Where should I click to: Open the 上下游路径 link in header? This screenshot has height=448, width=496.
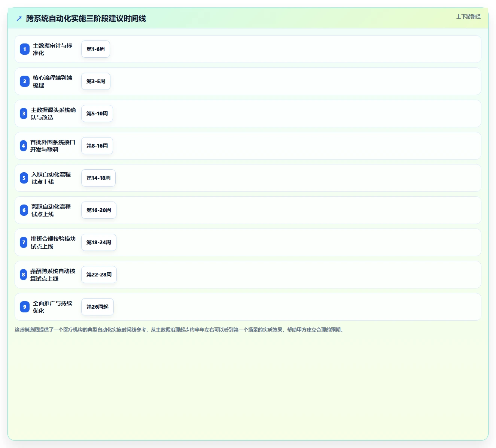point(468,16)
